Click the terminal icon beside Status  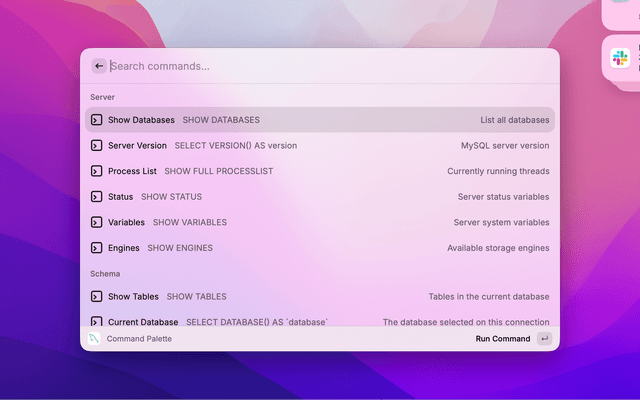(96, 197)
